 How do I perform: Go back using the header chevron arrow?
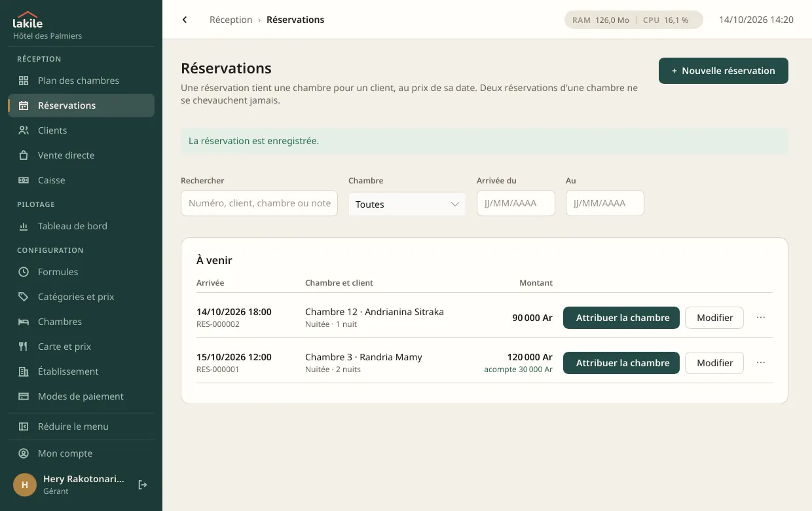coord(185,20)
